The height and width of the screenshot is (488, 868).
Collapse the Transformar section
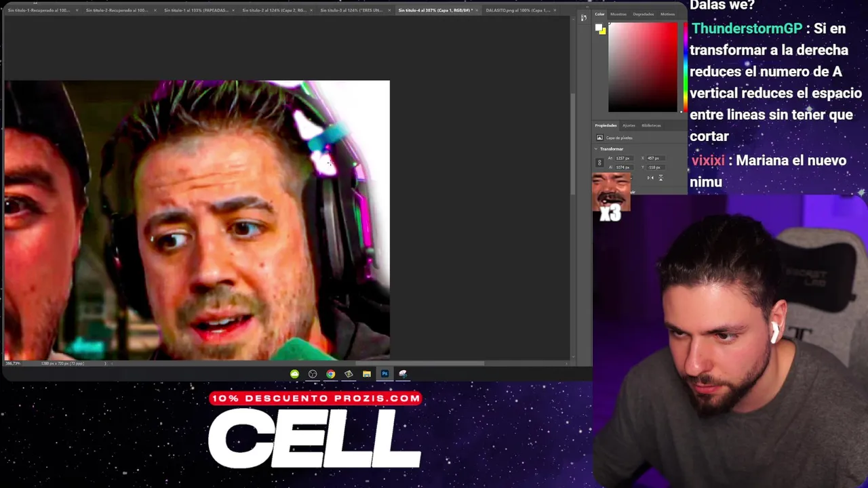(x=597, y=149)
